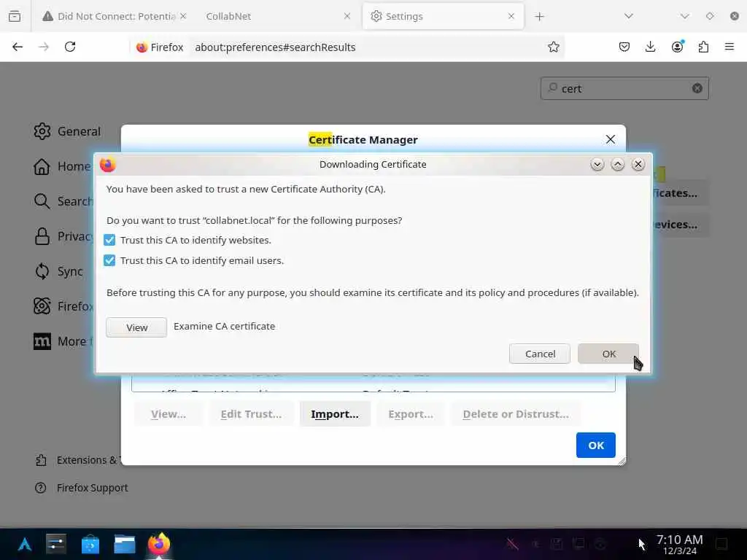This screenshot has width=747, height=560.
Task: Toggle Trust this CA to identify websites
Action: coord(109,240)
